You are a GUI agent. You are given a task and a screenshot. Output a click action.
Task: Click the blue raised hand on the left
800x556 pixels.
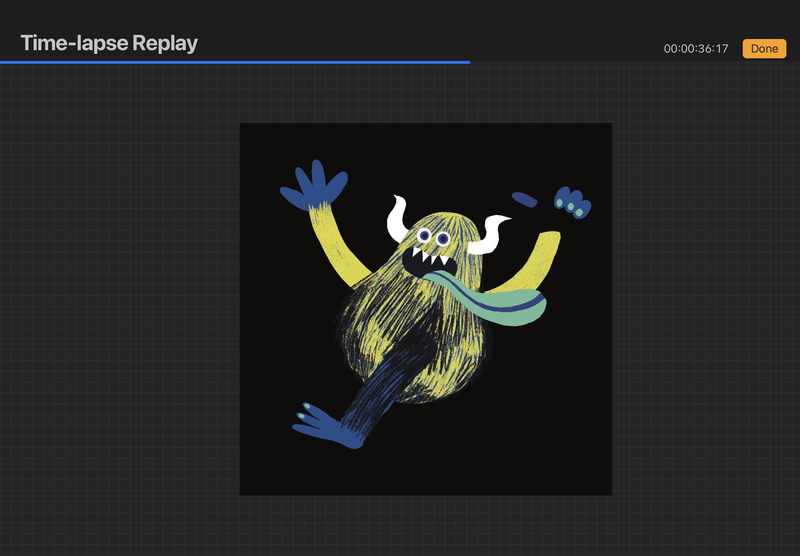point(314,184)
